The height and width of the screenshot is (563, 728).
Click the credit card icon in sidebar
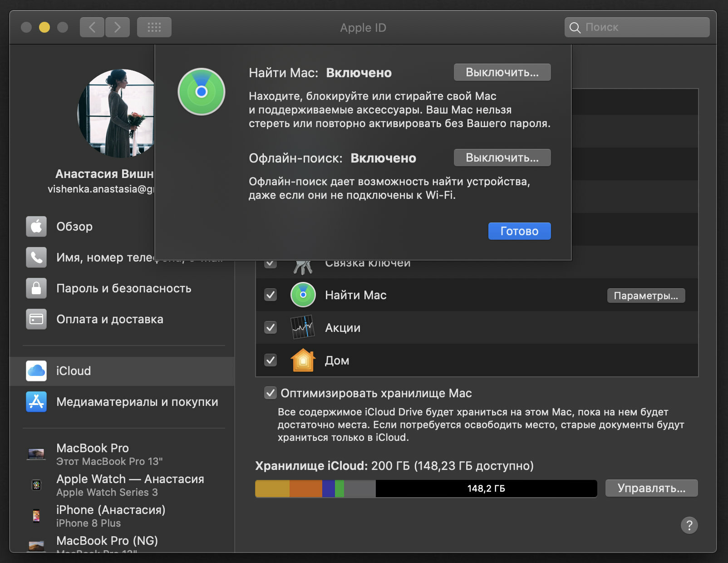[x=36, y=319]
